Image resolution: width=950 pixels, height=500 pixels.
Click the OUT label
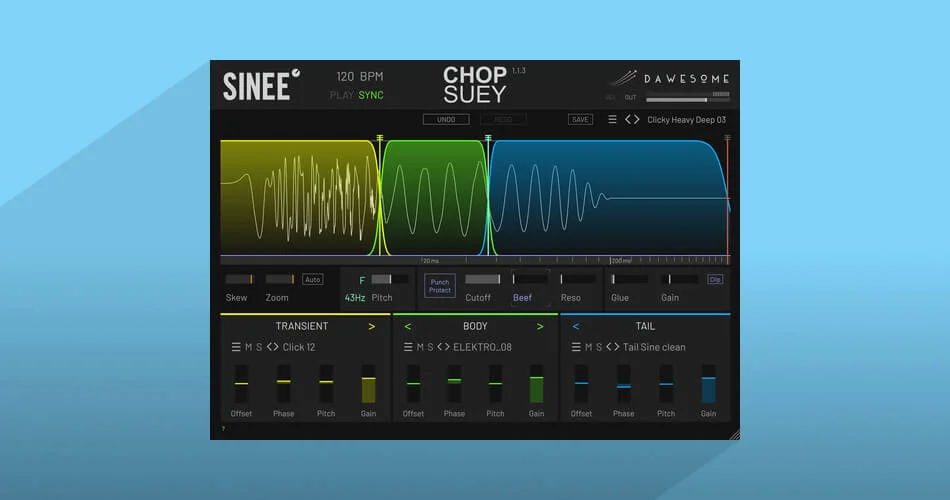tap(630, 97)
